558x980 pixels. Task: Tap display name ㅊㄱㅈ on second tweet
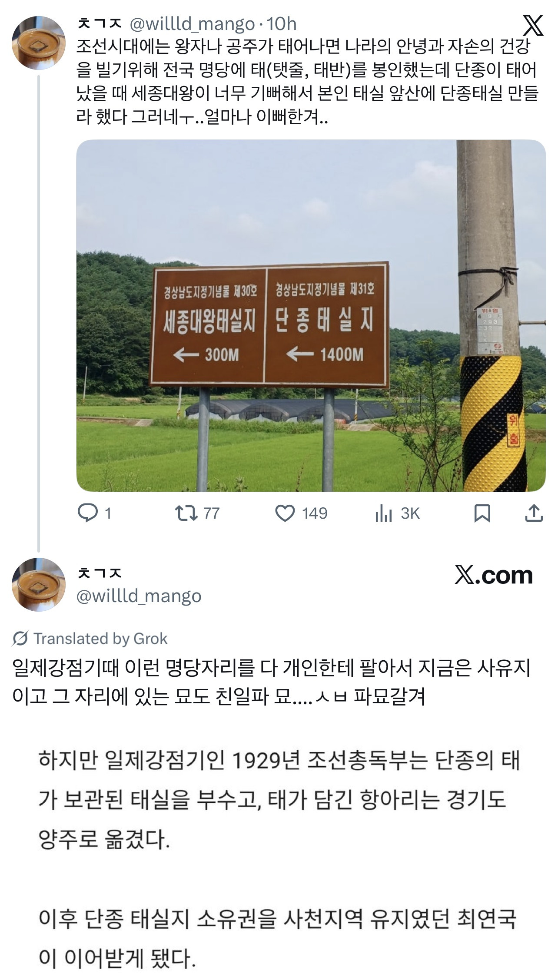click(100, 573)
